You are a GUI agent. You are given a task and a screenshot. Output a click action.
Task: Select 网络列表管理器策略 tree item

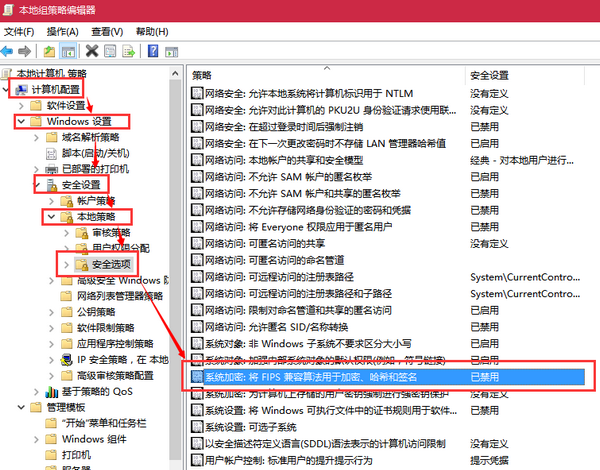point(120,296)
